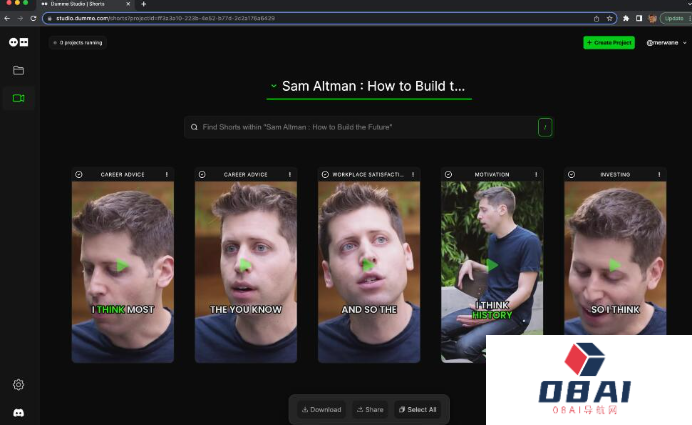Tick the Motivation short's selection circle

[449, 174]
